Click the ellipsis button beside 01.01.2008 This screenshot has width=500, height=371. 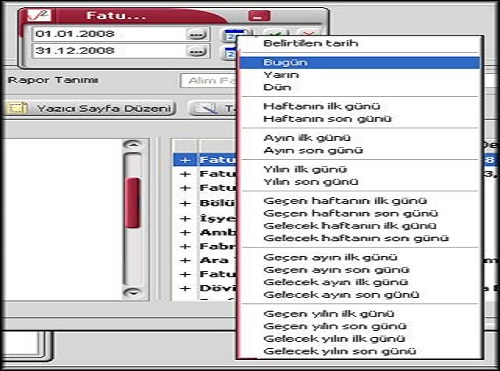[197, 34]
